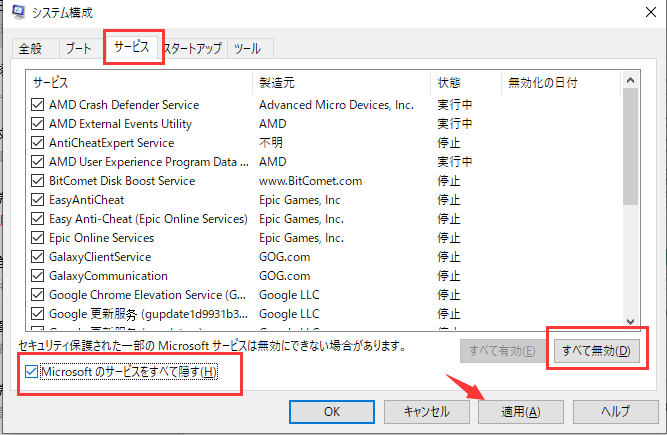Switch to the 全般 tab
This screenshot has width=667, height=435.
[x=31, y=49]
